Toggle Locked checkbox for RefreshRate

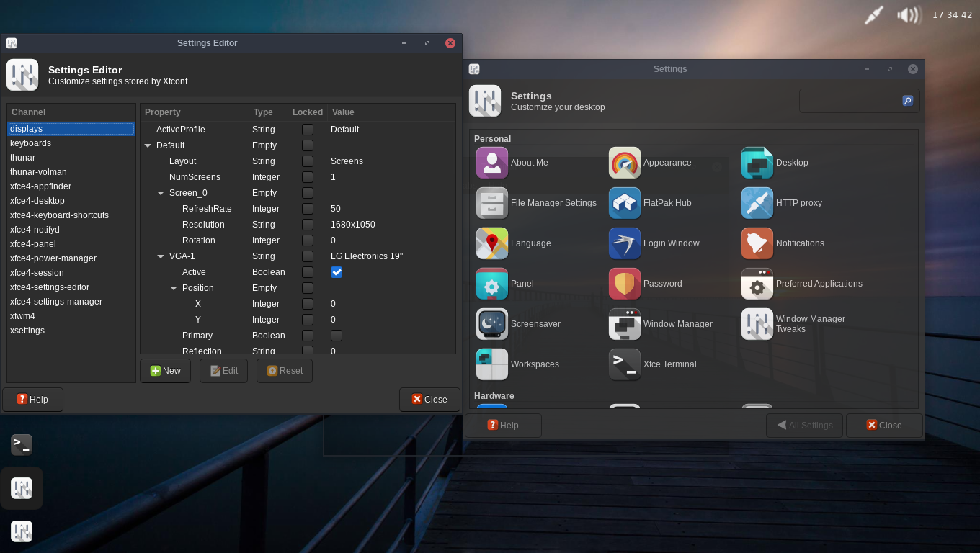pyautogui.click(x=308, y=209)
